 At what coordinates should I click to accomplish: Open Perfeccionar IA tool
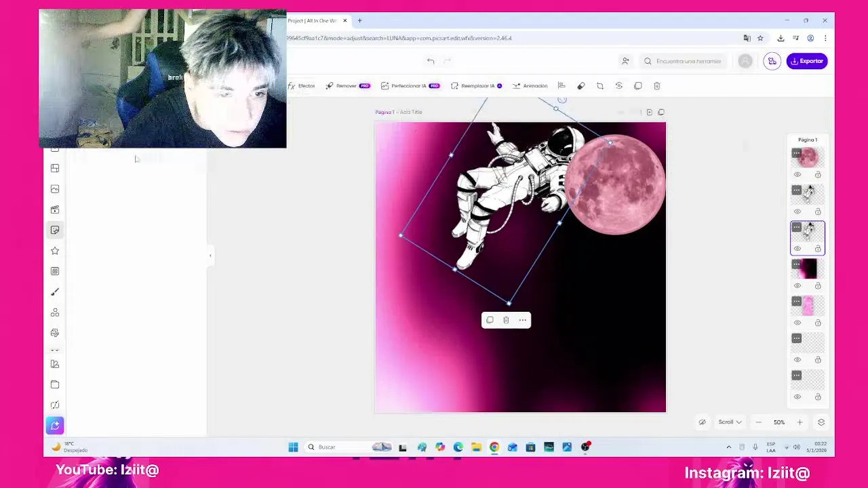coord(410,86)
